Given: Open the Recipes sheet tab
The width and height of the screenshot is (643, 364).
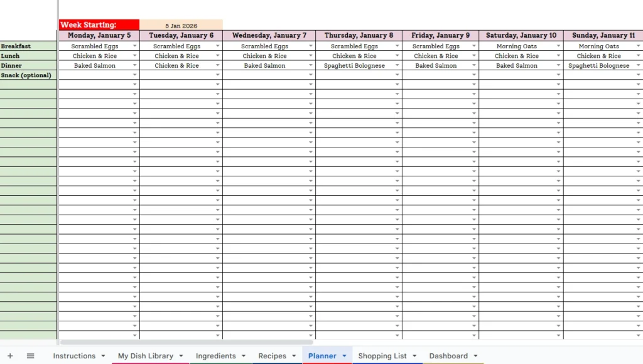Looking at the screenshot, I should (x=272, y=356).
